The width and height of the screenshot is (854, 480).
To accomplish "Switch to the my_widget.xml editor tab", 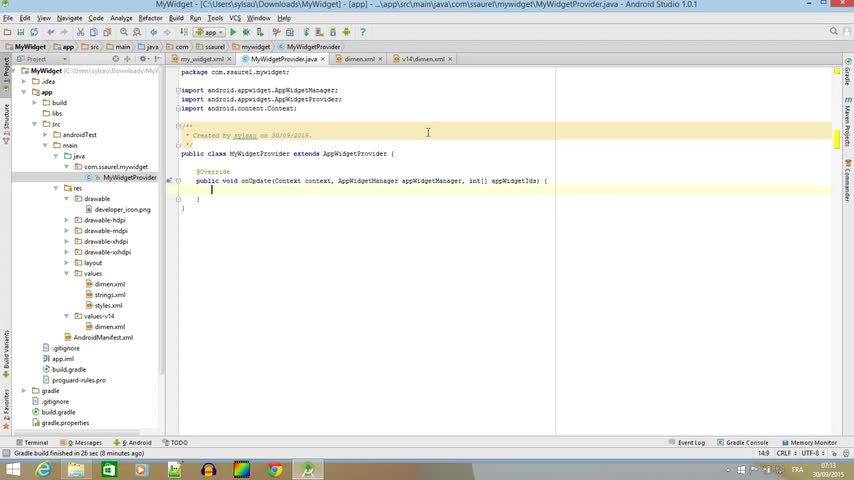I will click(202, 59).
